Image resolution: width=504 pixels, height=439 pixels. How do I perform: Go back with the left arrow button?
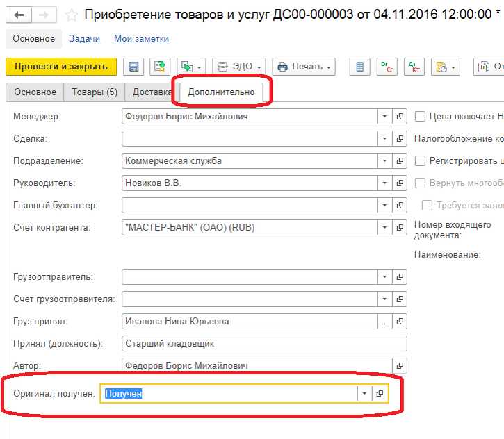point(19,15)
